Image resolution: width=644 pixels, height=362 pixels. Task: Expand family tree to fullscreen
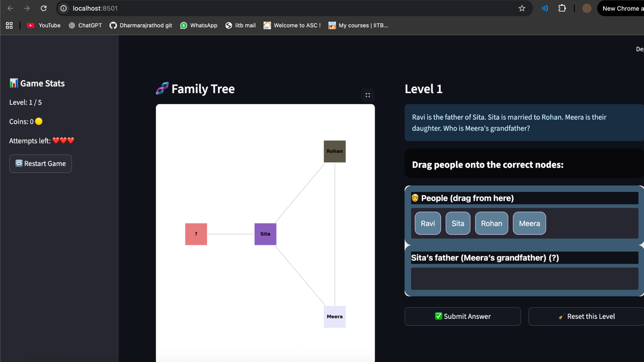[x=368, y=95]
